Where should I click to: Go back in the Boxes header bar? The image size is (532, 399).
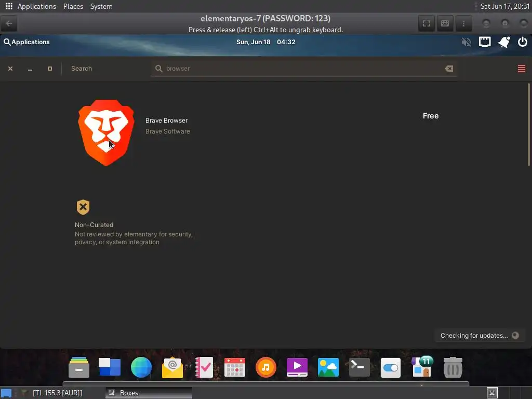coord(9,23)
